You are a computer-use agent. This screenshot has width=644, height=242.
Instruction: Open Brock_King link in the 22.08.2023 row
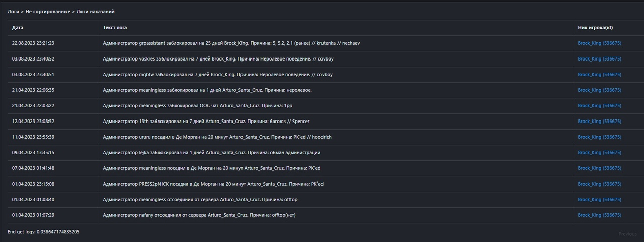click(599, 43)
